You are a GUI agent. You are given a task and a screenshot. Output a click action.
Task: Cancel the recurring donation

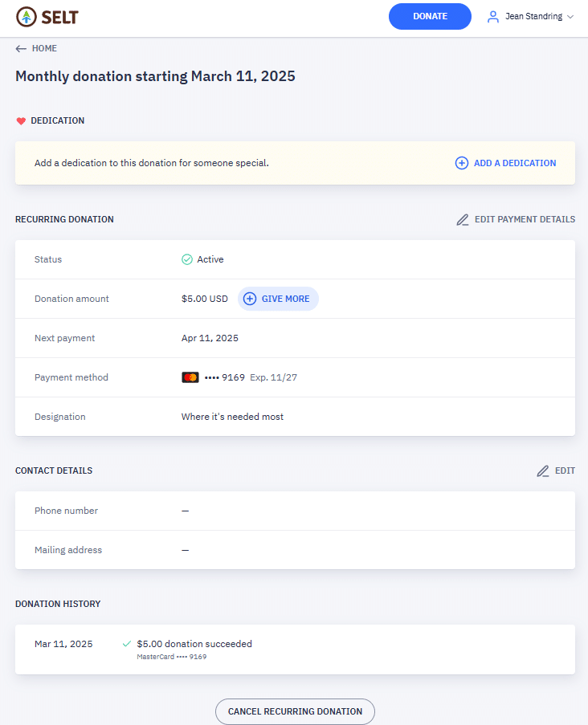click(x=295, y=711)
